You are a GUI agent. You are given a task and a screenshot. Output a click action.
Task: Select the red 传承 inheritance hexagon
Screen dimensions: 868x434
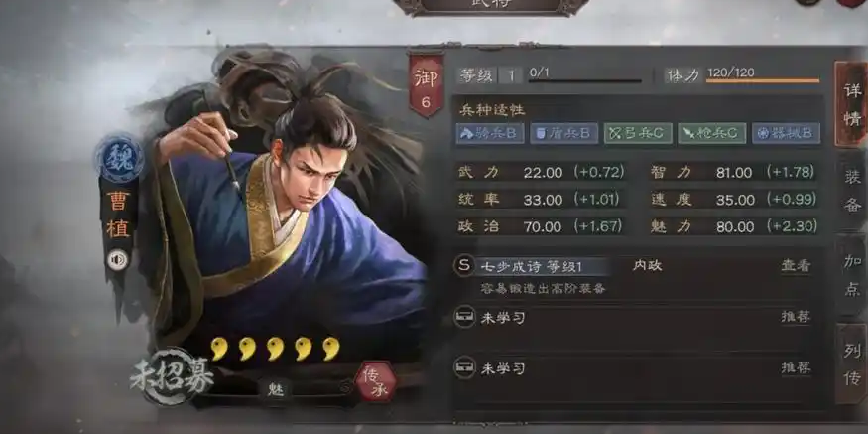point(376,382)
